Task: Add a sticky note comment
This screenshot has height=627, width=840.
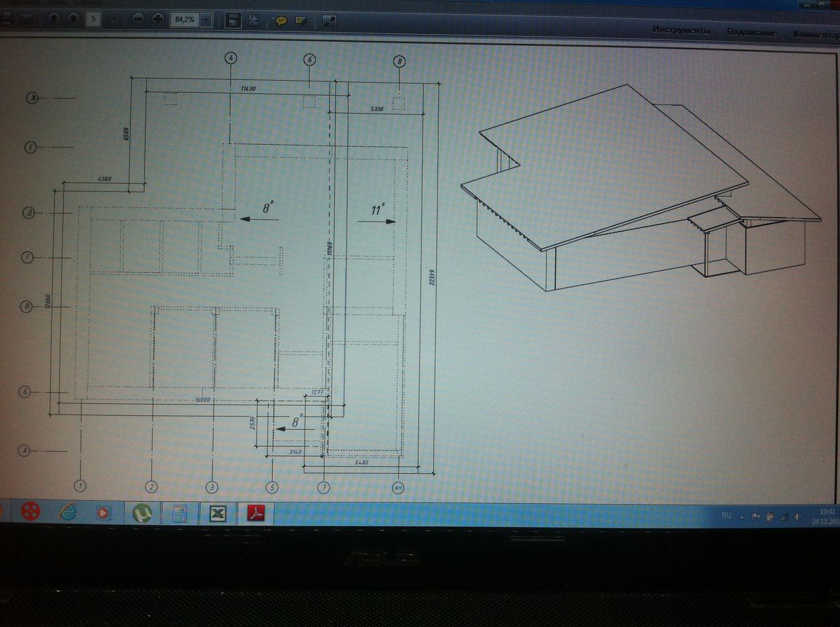Action: click(x=281, y=21)
